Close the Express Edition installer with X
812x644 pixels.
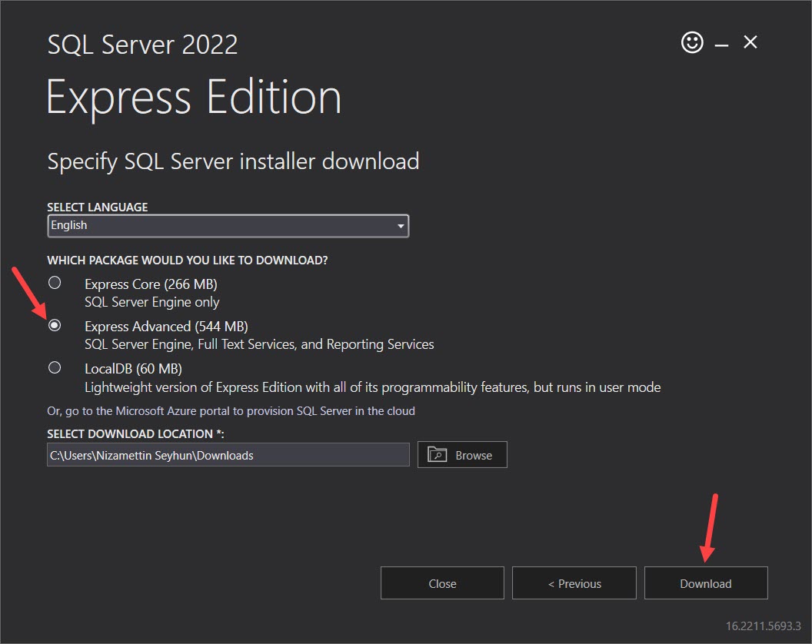[750, 42]
